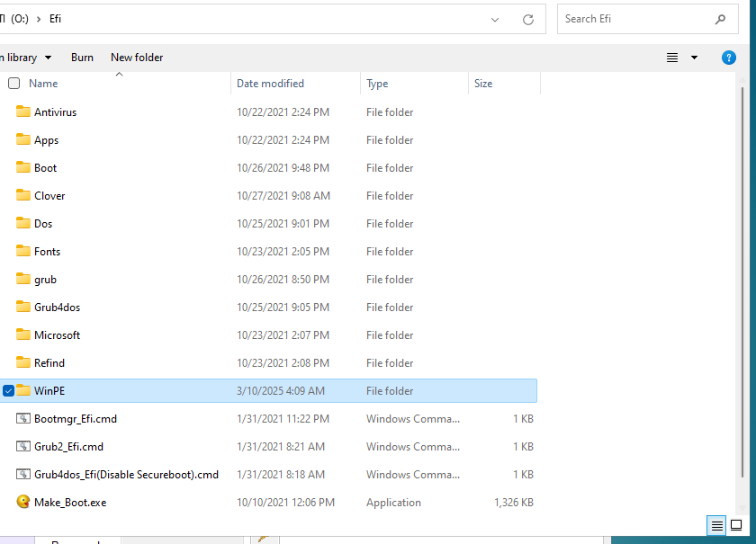The image size is (756, 544).
Task: Expand the Include in library dropdown
Action: (x=49, y=58)
